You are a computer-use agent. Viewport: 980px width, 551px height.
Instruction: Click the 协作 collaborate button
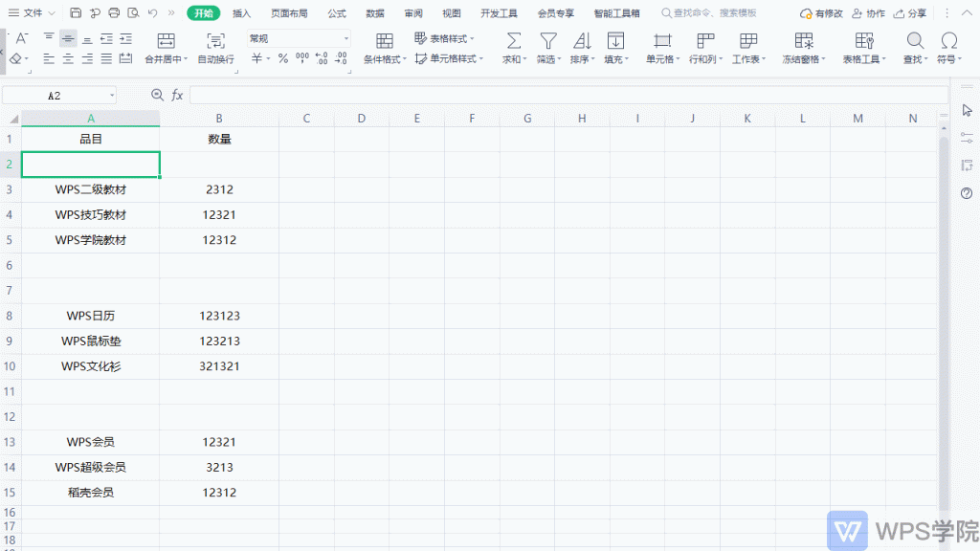869,13
